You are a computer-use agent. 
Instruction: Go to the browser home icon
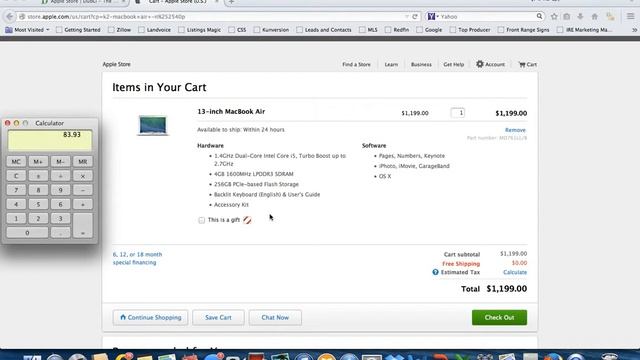tap(595, 17)
